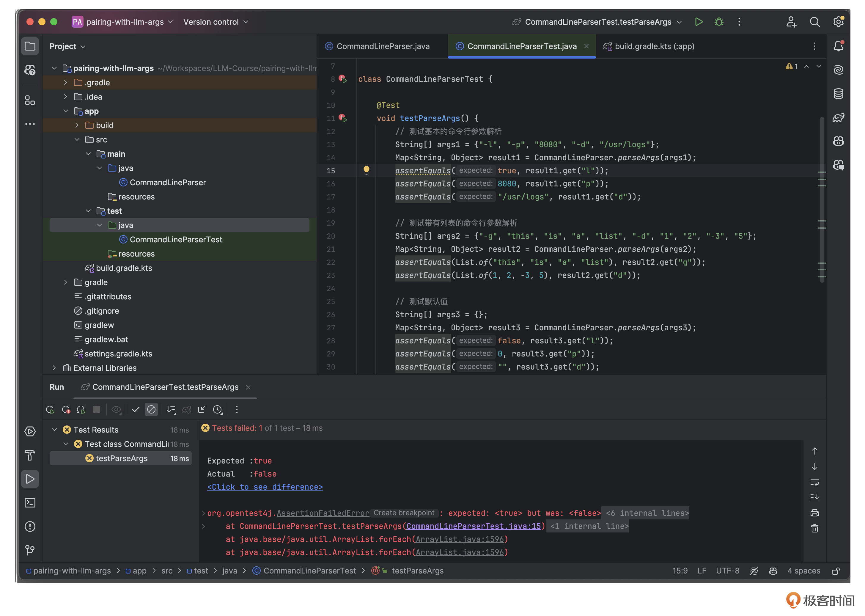Open the Git version control window

[x=30, y=550]
